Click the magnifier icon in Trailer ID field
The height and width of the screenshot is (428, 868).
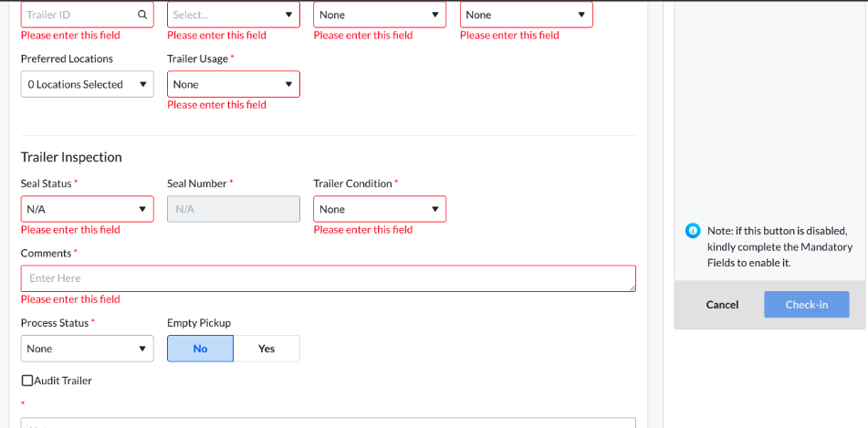tap(141, 16)
